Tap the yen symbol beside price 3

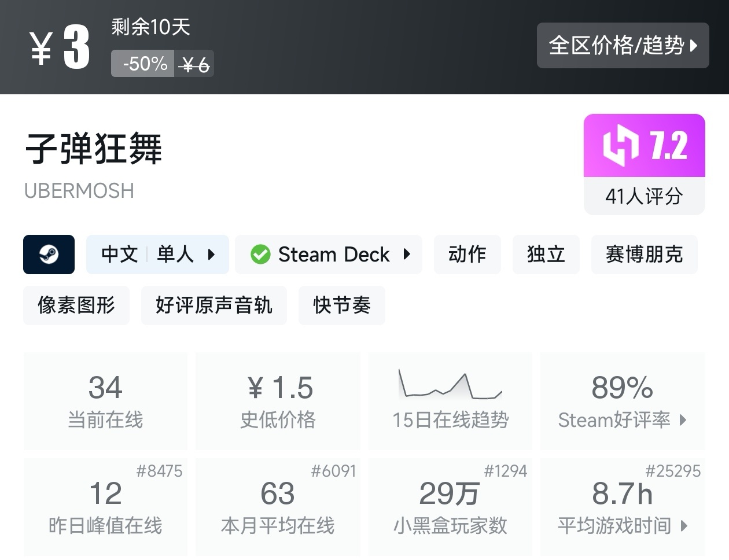pyautogui.click(x=41, y=48)
